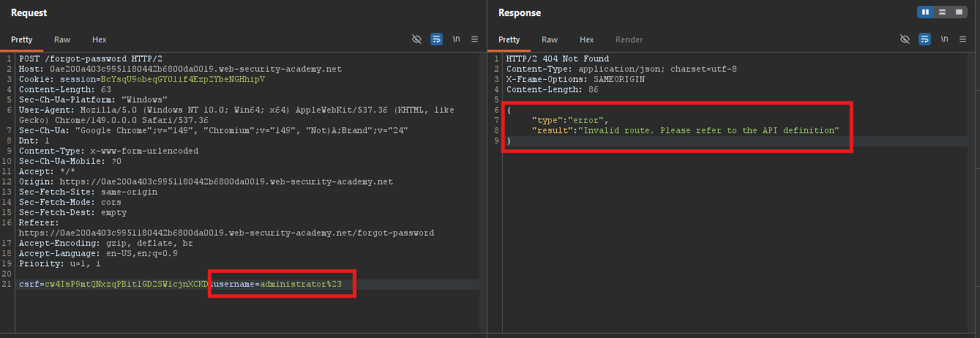This screenshot has height=338, width=980.
Task: Click the Response panel title
Action: pos(520,13)
